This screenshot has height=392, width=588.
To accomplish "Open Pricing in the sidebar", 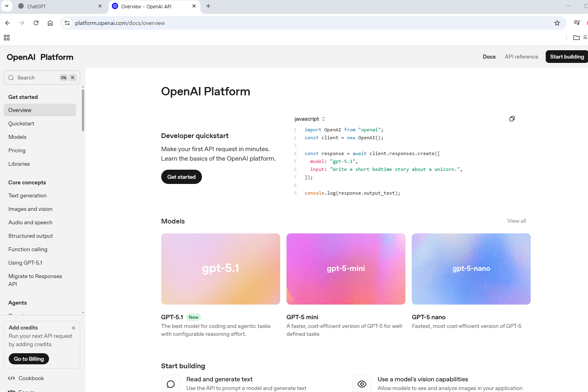I will point(17,150).
